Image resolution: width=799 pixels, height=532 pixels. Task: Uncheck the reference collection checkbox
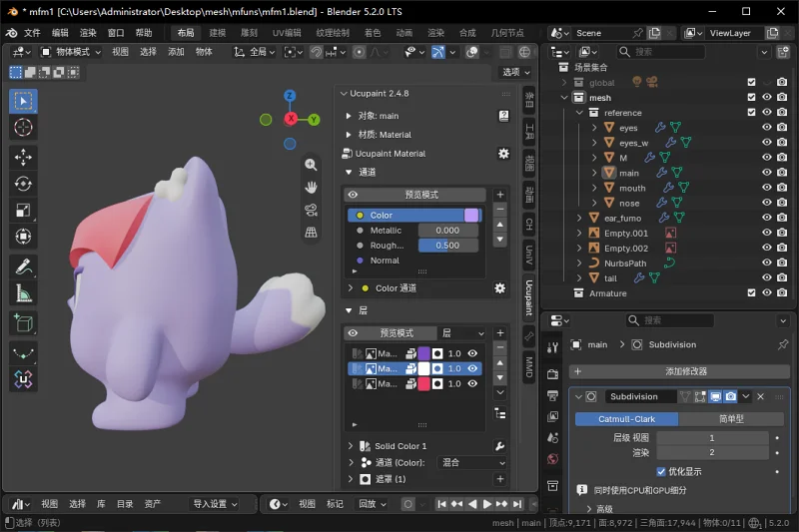[751, 112]
